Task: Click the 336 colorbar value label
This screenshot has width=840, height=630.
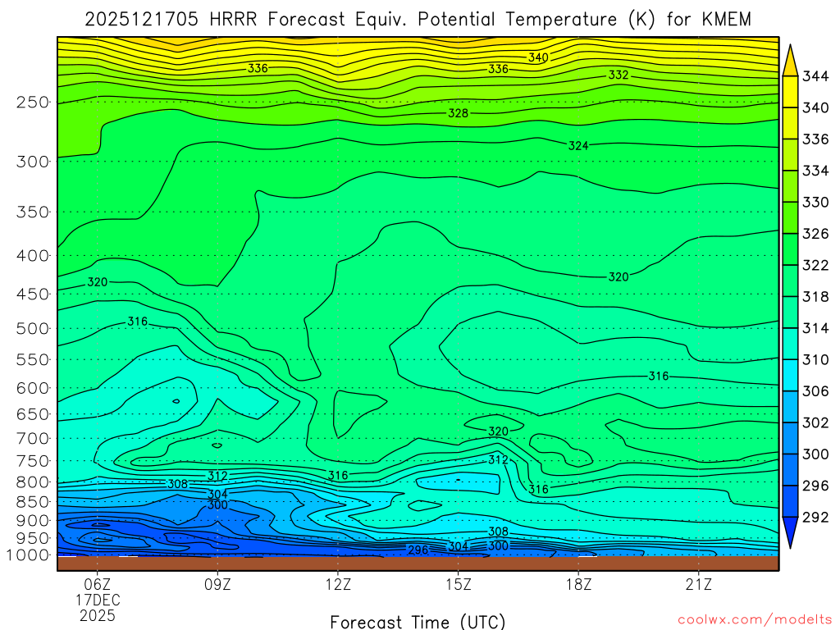Action: coord(815,139)
